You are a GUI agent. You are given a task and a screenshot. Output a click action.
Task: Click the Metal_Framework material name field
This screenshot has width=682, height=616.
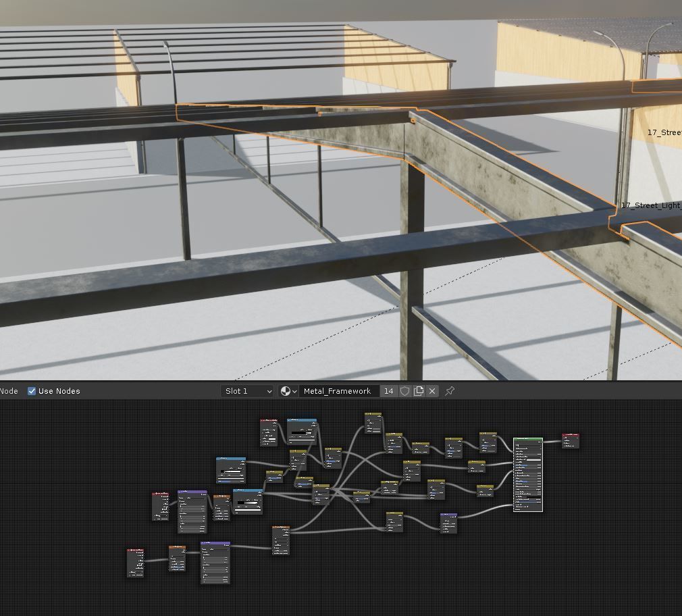[339, 391]
